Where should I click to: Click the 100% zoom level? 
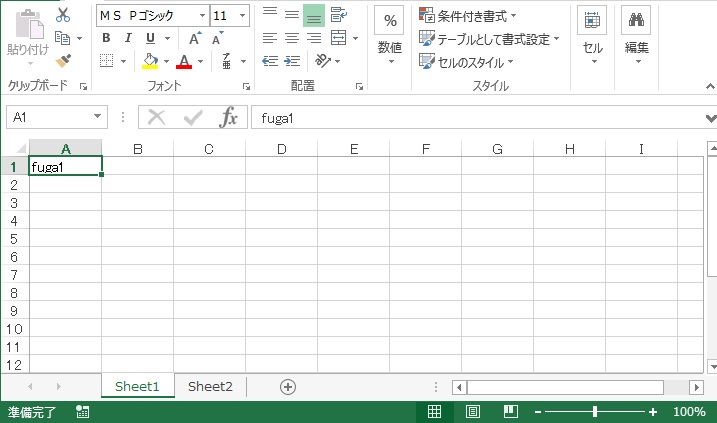[689, 412]
